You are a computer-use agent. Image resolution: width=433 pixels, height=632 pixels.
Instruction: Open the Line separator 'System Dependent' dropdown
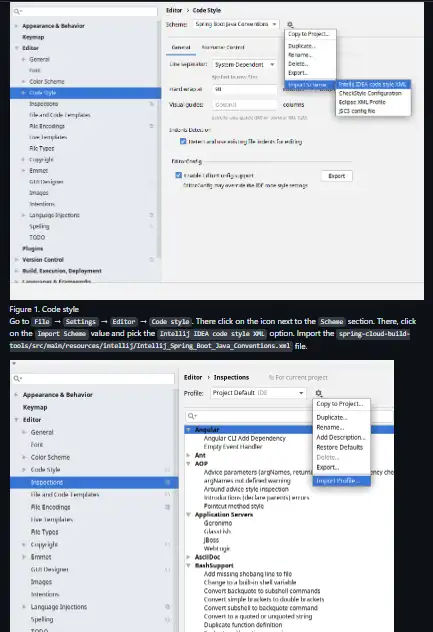tap(244, 64)
